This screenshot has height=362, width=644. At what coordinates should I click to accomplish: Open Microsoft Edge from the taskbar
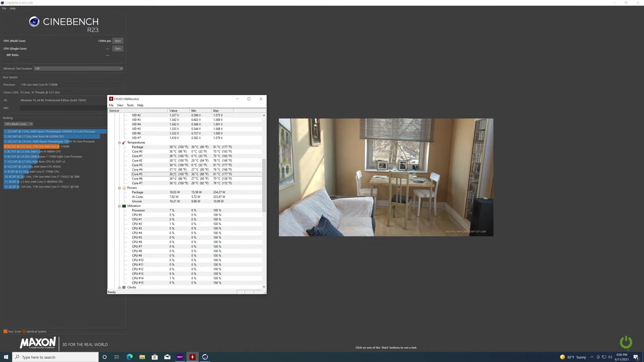pos(129,357)
